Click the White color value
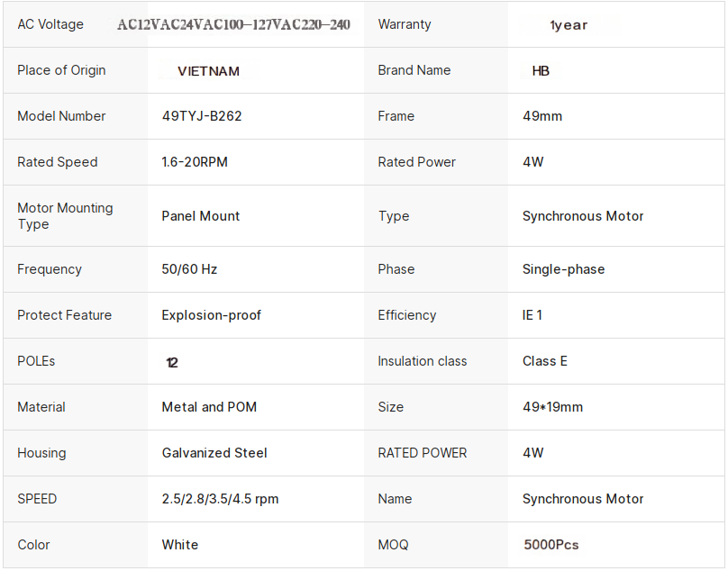The height and width of the screenshot is (571, 728). 180,545
